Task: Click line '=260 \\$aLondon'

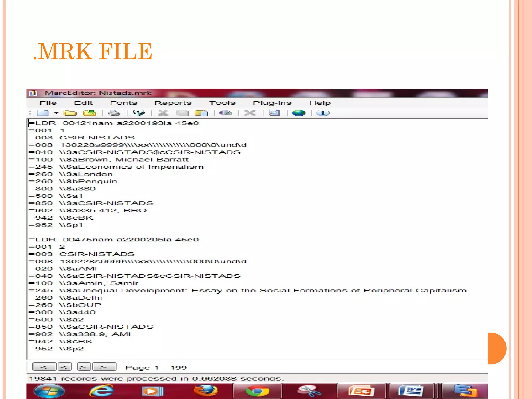Action: coord(71,174)
